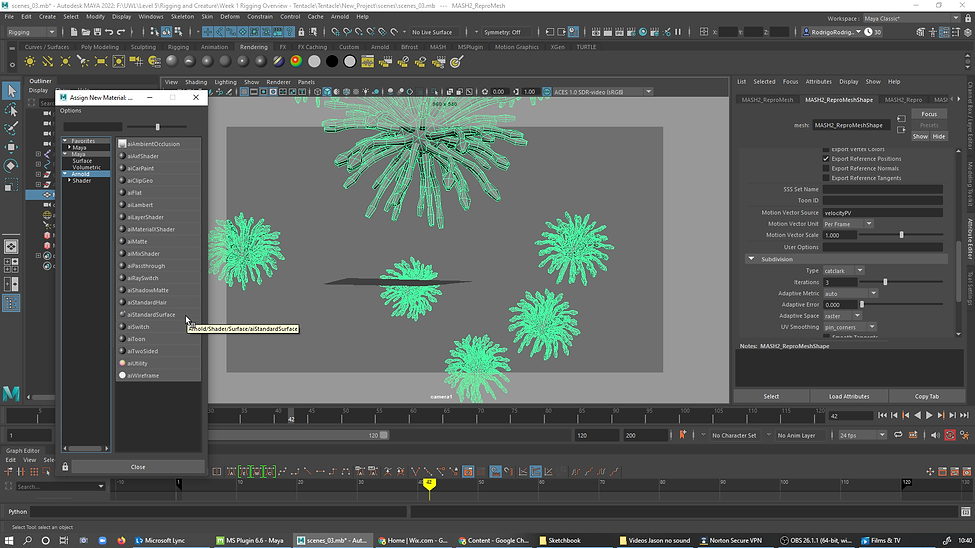The image size is (975, 548).
Task: Choose the Paint selection tool
Action: pos(11,128)
